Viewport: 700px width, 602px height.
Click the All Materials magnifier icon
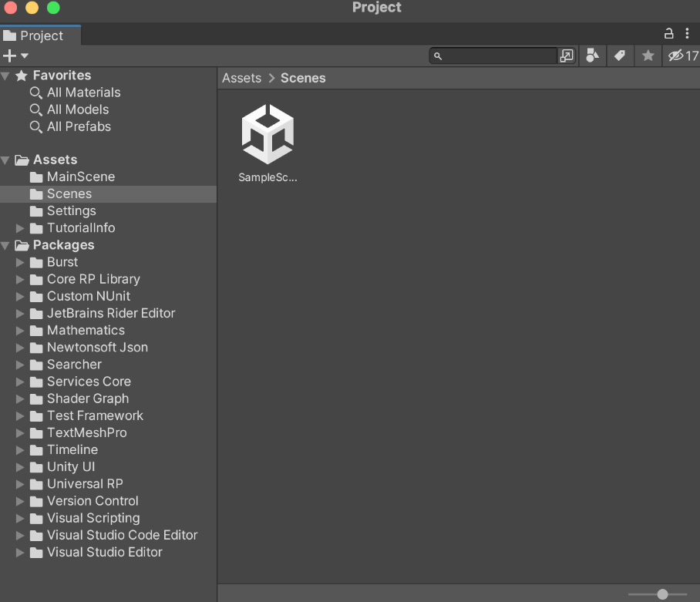[35, 92]
